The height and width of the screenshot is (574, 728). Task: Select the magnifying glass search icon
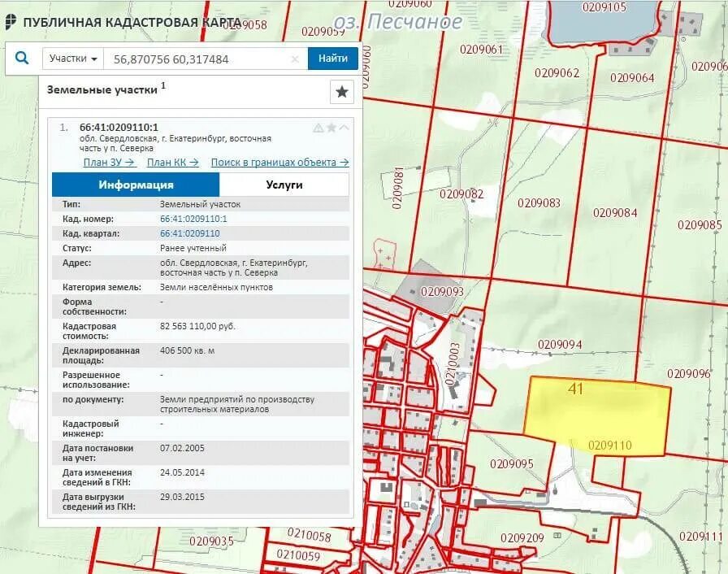[x=20, y=58]
